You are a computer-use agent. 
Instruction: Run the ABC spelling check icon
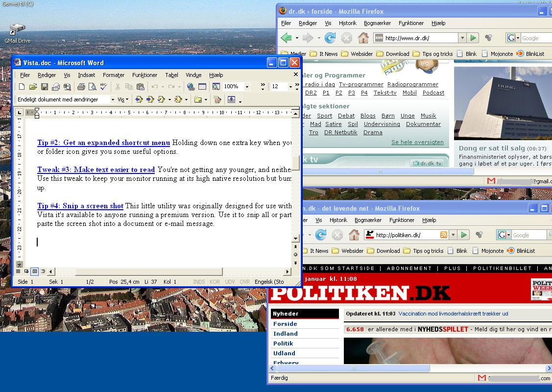click(x=103, y=87)
